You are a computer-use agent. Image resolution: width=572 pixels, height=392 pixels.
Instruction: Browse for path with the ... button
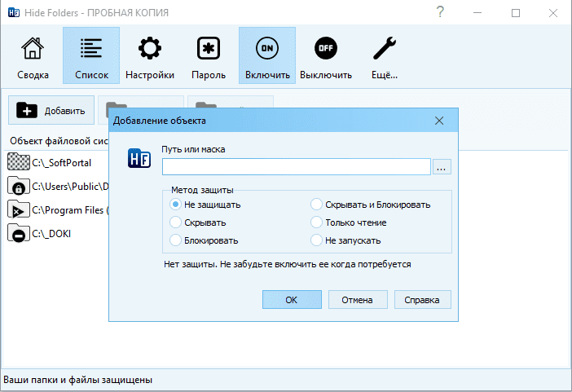pos(442,167)
